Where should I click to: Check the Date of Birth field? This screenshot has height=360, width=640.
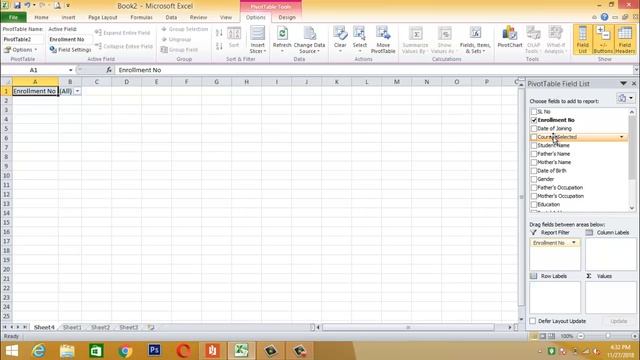534,171
